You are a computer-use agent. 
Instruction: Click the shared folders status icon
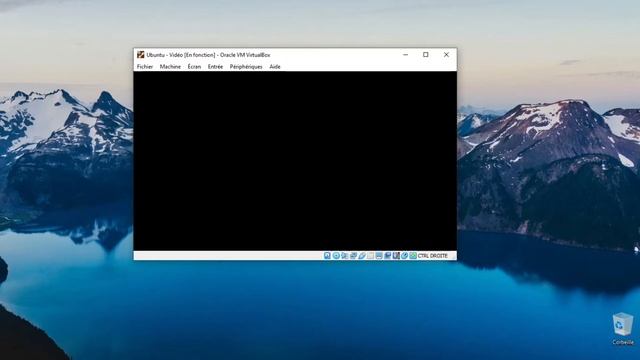tap(370, 256)
